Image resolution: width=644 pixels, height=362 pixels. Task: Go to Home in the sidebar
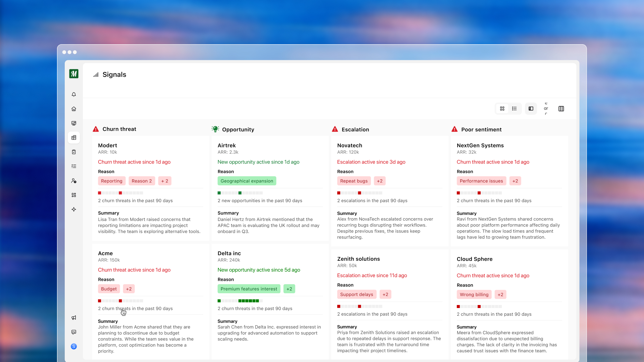point(74,109)
